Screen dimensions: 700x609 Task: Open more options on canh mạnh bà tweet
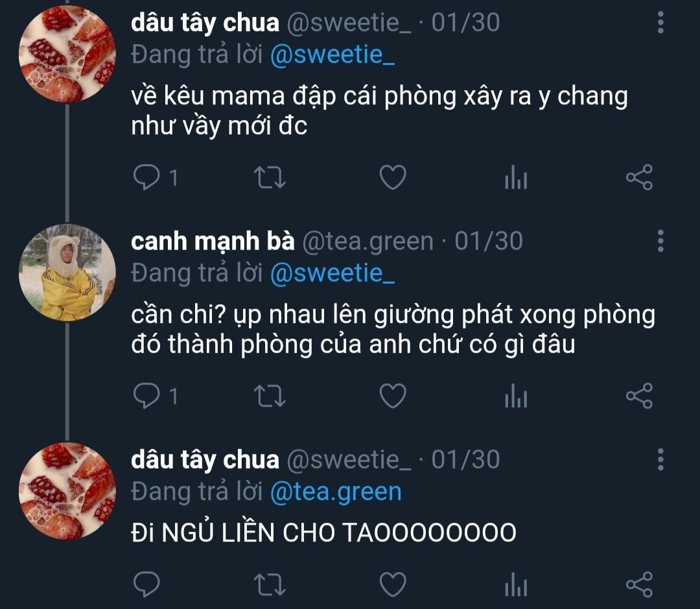[660, 241]
